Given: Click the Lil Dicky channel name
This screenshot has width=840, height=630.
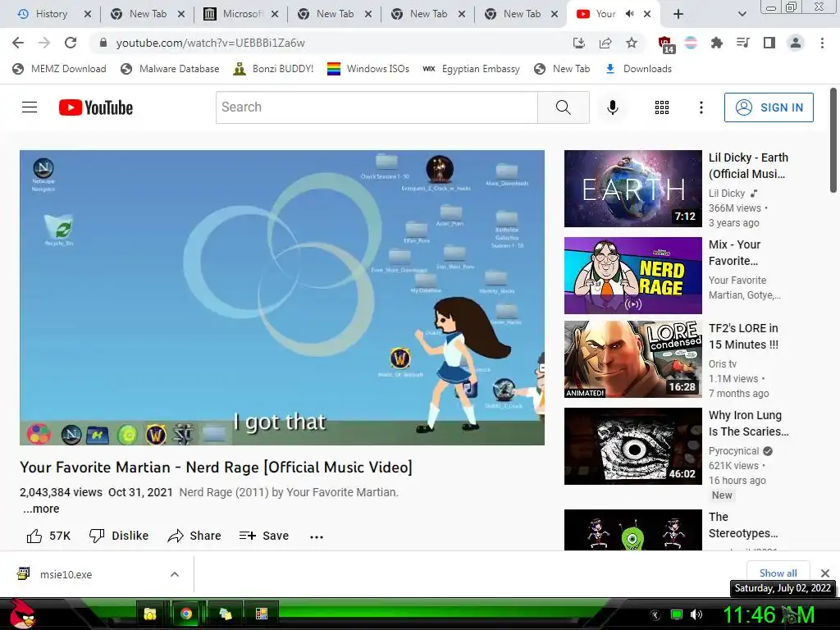Looking at the screenshot, I should tap(727, 194).
